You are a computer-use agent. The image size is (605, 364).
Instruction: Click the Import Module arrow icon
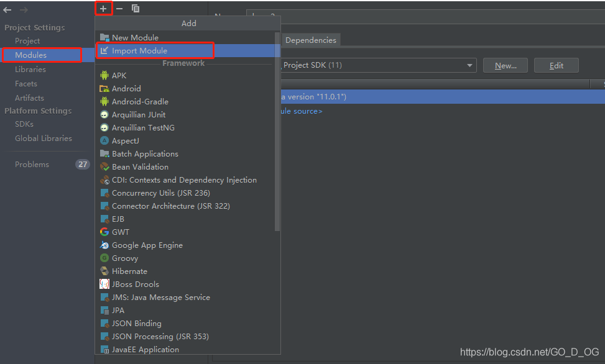[x=104, y=50]
